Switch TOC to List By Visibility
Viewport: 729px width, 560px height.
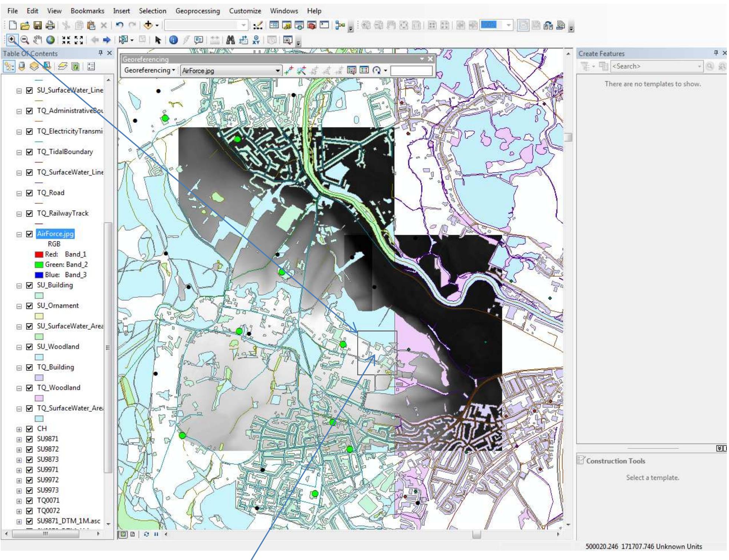click(34, 66)
